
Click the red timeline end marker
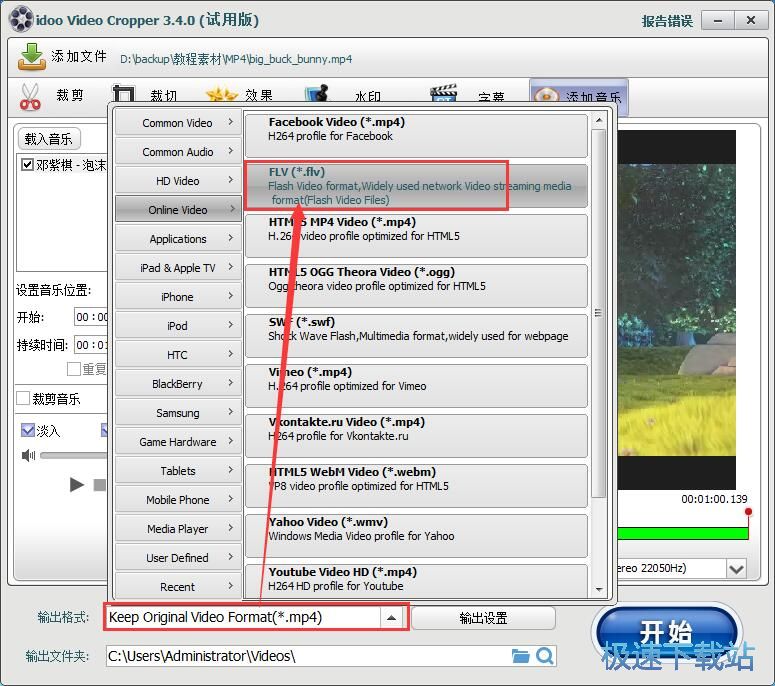(x=748, y=512)
